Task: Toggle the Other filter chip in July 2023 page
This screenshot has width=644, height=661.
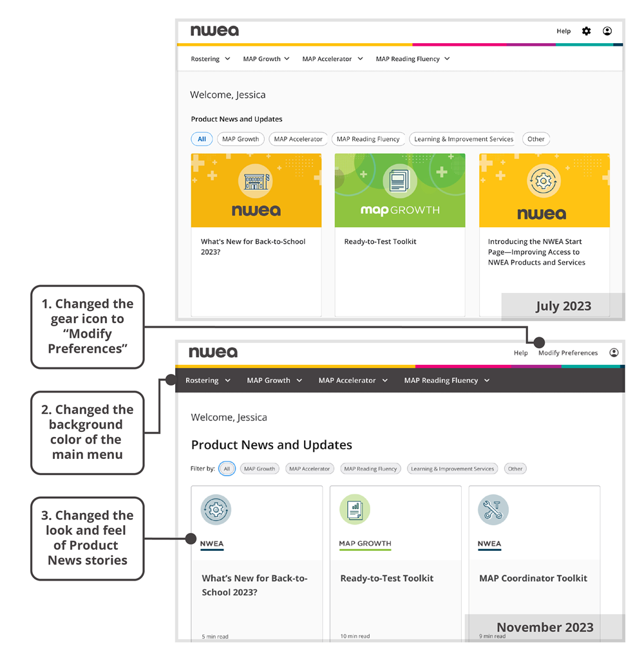Action: point(536,139)
